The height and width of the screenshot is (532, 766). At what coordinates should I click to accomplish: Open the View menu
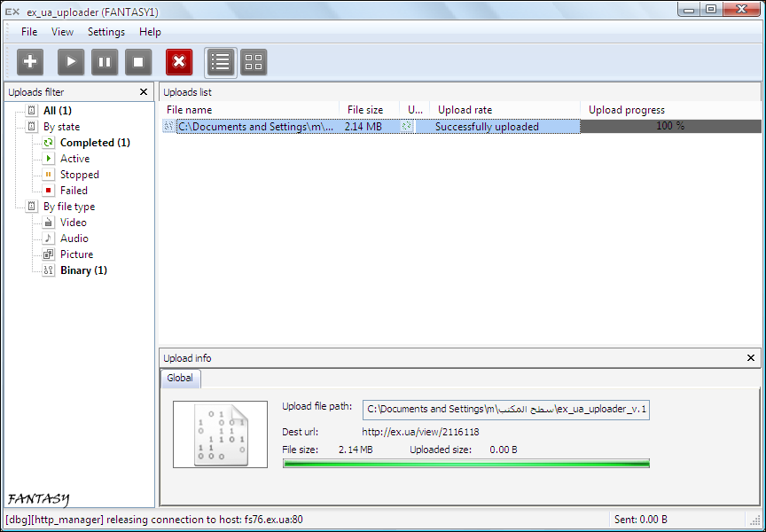click(63, 32)
